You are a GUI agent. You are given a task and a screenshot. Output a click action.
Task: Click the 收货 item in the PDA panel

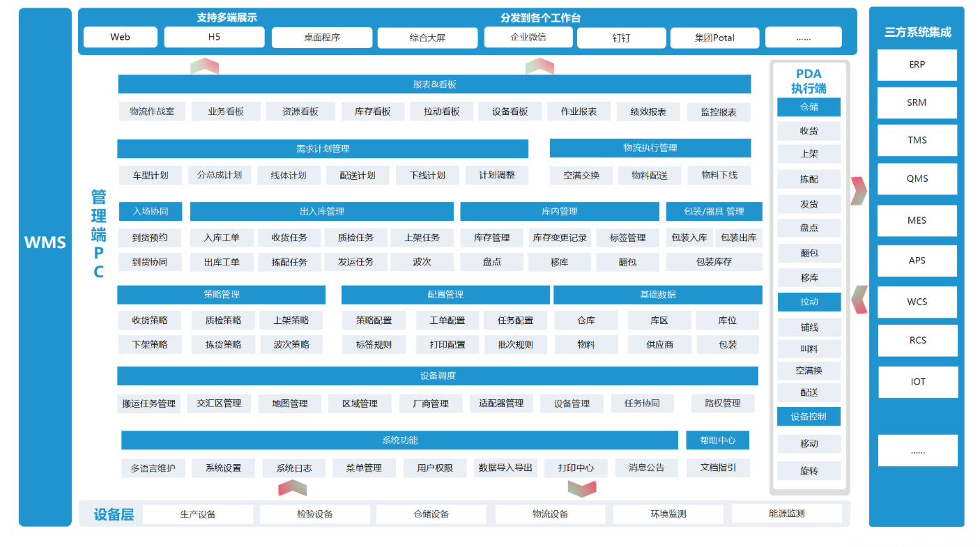point(809,131)
